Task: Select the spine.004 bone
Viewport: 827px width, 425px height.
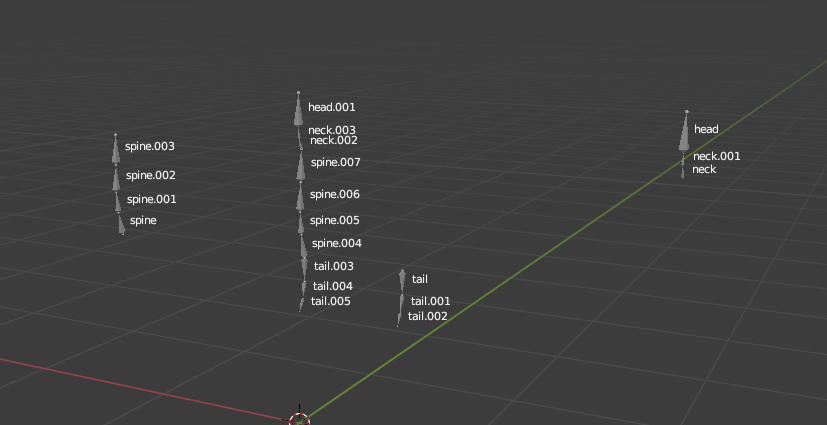Action: (303, 246)
